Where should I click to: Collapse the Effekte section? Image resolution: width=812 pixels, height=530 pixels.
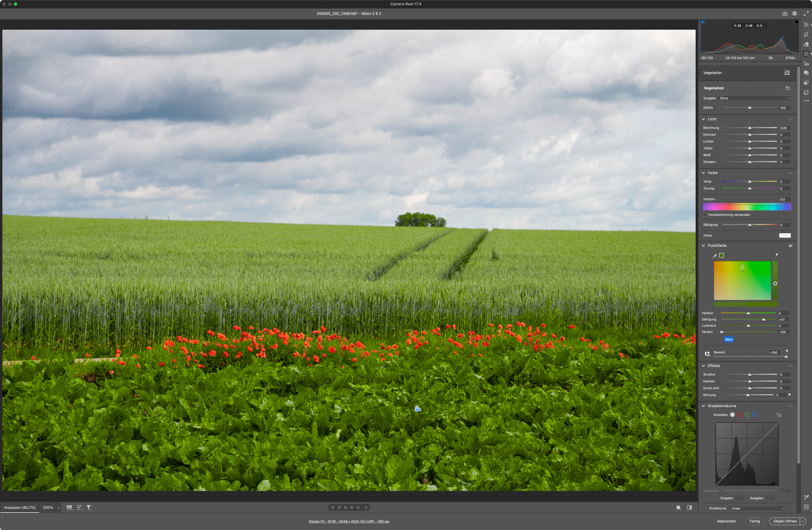703,366
